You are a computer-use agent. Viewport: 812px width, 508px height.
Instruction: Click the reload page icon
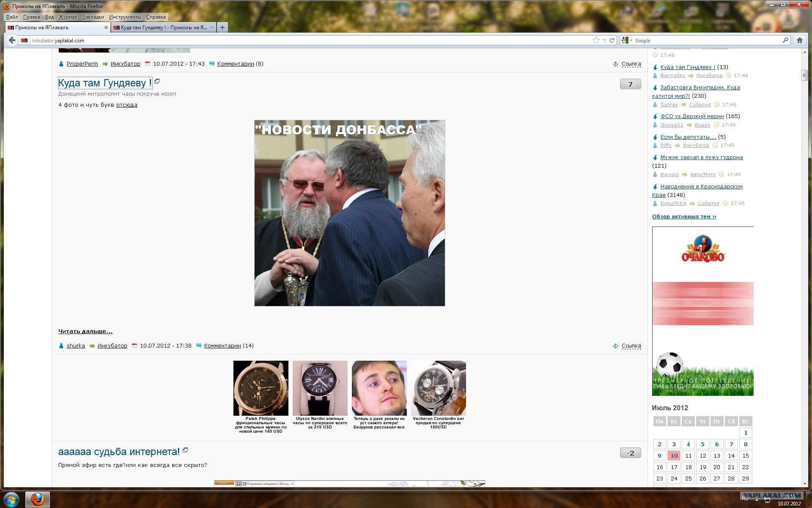(x=612, y=40)
